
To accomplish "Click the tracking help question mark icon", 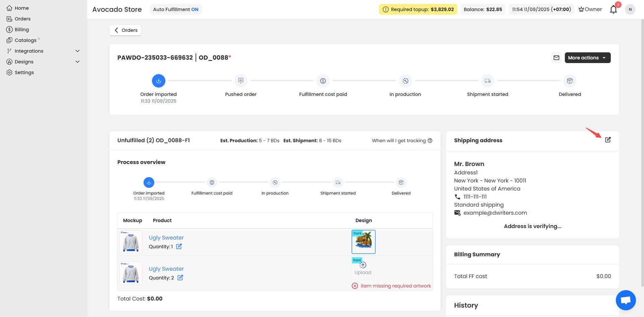I will point(430,141).
